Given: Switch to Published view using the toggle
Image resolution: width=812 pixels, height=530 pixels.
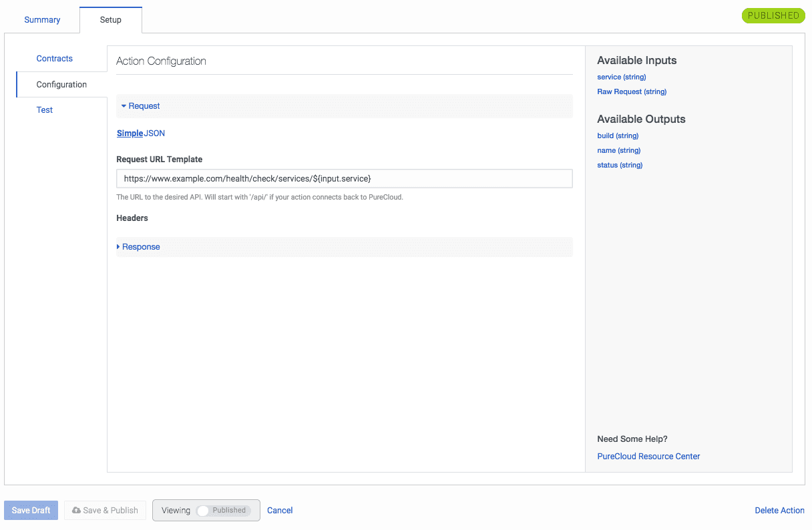Looking at the screenshot, I should (205, 510).
